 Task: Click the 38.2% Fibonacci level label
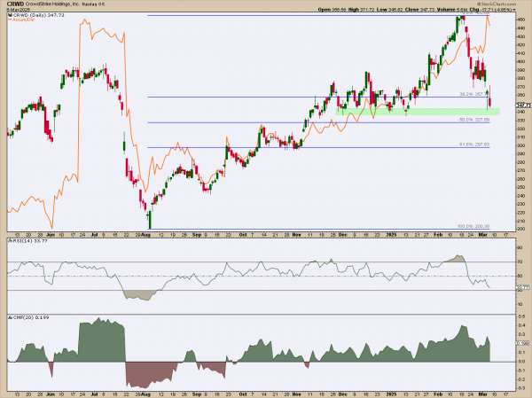473,94
